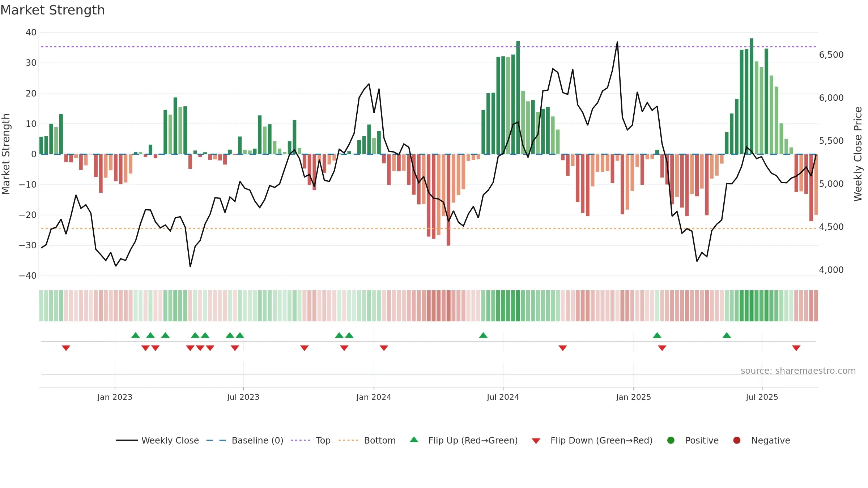Click the last flip-down marker after Jul 2025
The width and height of the screenshot is (868, 488).
tap(796, 348)
